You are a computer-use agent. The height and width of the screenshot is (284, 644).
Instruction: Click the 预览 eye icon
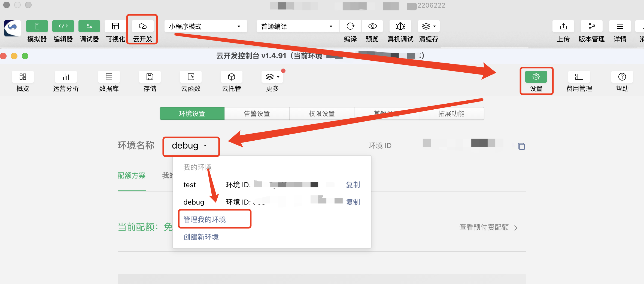(372, 26)
